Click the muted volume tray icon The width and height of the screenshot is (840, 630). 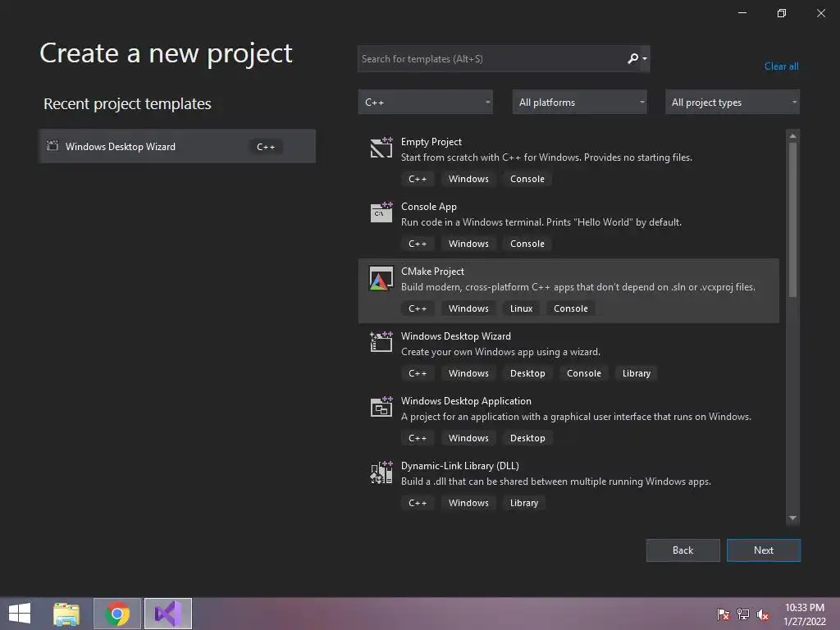(763, 614)
